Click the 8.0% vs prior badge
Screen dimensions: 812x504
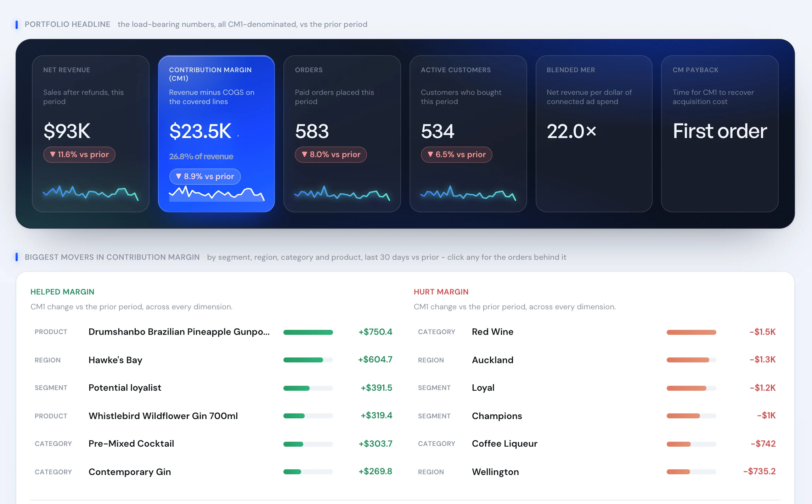click(x=331, y=155)
